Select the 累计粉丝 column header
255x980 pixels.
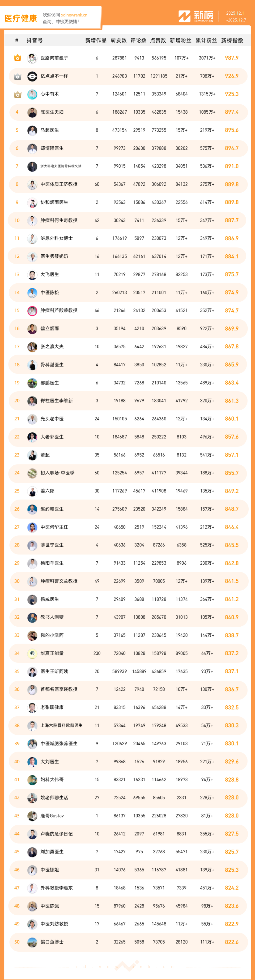point(206,40)
